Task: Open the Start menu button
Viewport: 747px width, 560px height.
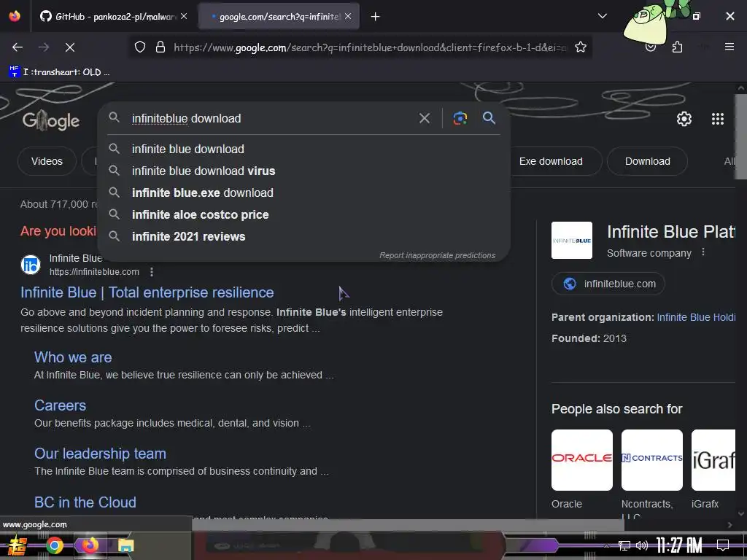Action: coord(16,545)
